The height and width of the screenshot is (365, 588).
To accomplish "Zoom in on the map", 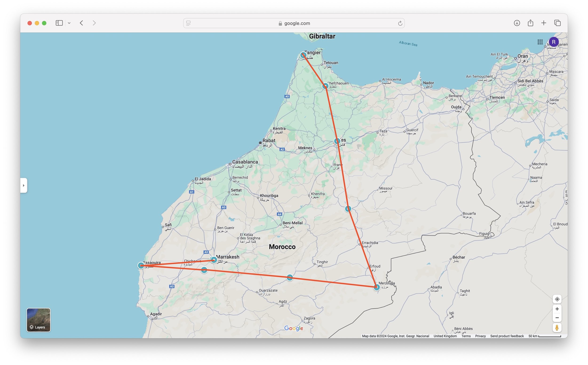I will 557,309.
